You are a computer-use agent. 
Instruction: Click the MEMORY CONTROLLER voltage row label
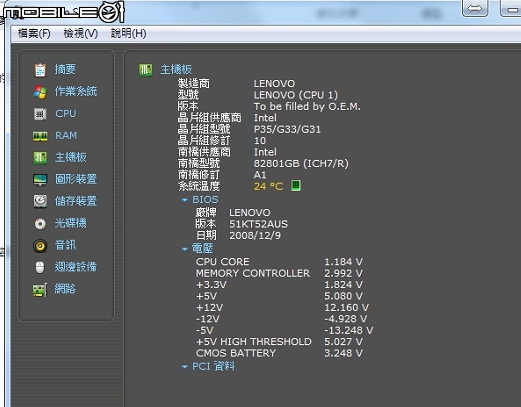tap(253, 273)
